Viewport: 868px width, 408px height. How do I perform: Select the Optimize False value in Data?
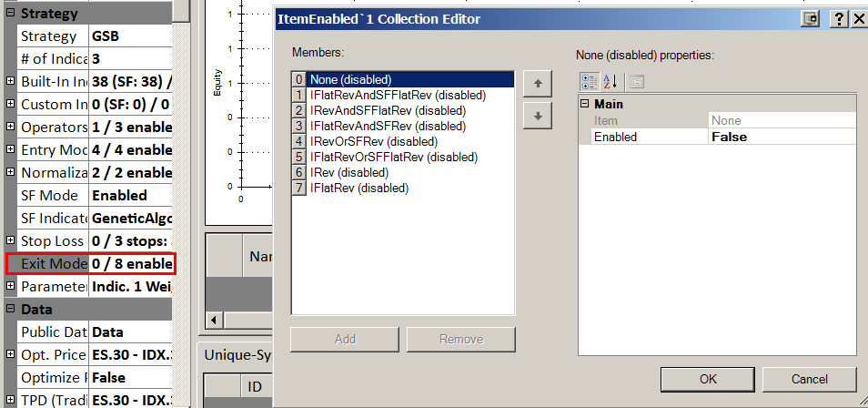tap(132, 378)
